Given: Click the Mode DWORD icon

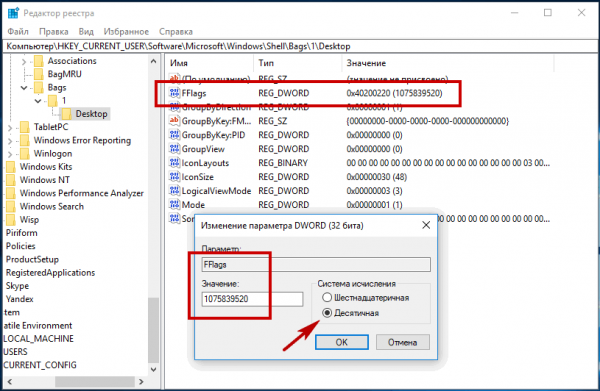Looking at the screenshot, I should click(174, 205).
